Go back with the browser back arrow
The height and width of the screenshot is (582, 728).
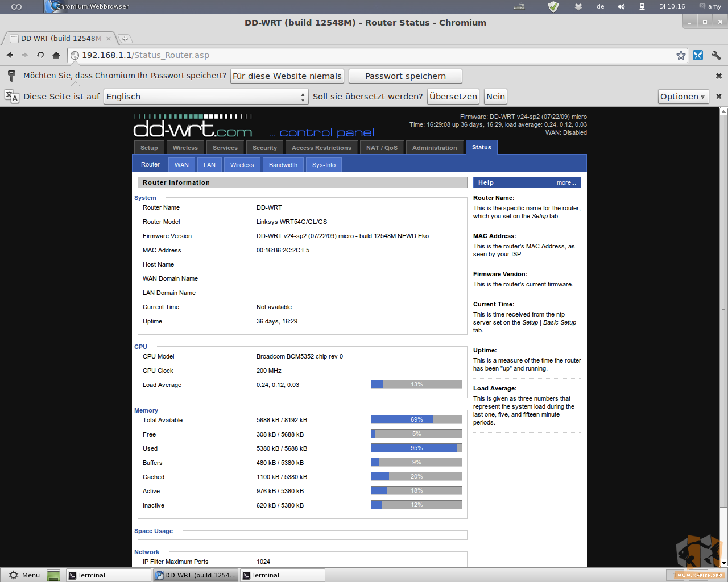10,55
